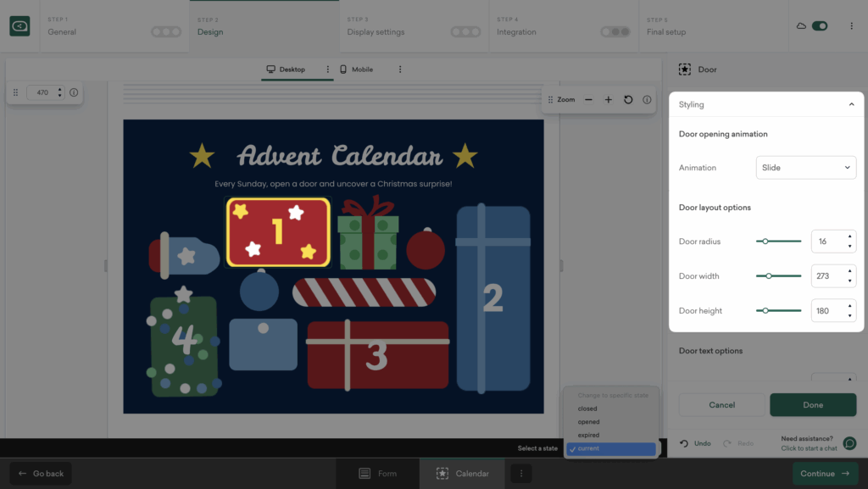Reset zoom with the circular arrow icon
Viewport: 868px width, 489px height.
tap(628, 100)
